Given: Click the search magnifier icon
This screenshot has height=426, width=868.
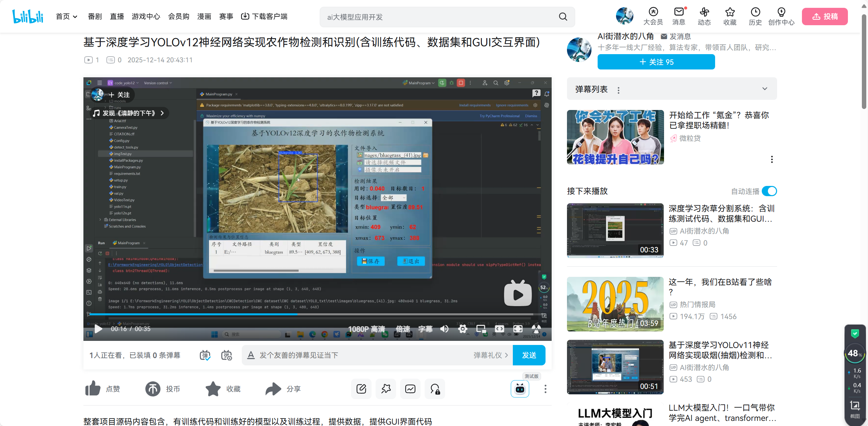Looking at the screenshot, I should (563, 17).
